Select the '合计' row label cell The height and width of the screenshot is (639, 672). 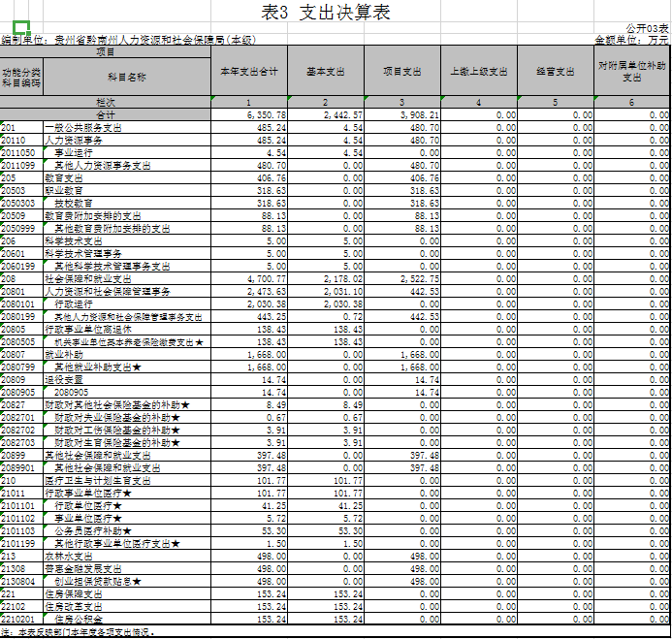[105, 114]
